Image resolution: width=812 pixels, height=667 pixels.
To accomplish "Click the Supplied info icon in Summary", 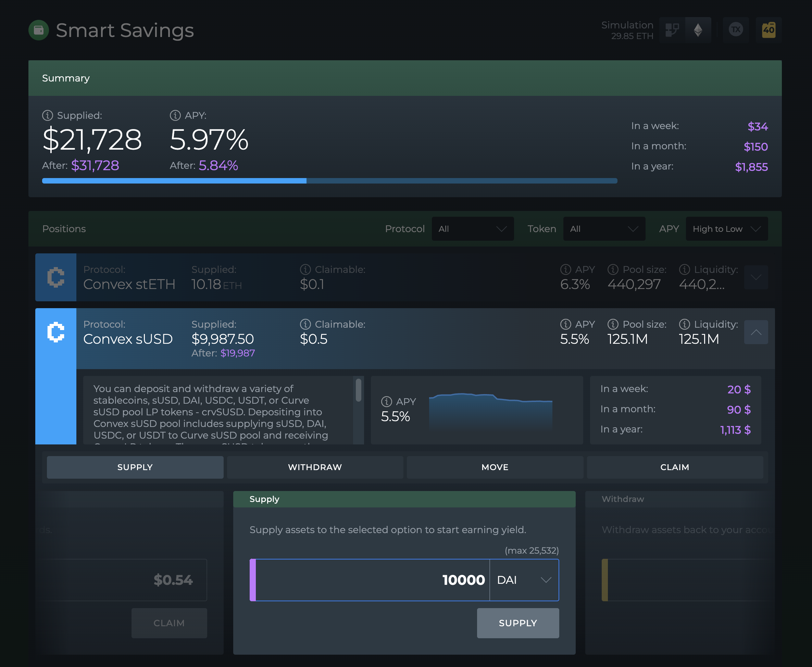I will (47, 115).
